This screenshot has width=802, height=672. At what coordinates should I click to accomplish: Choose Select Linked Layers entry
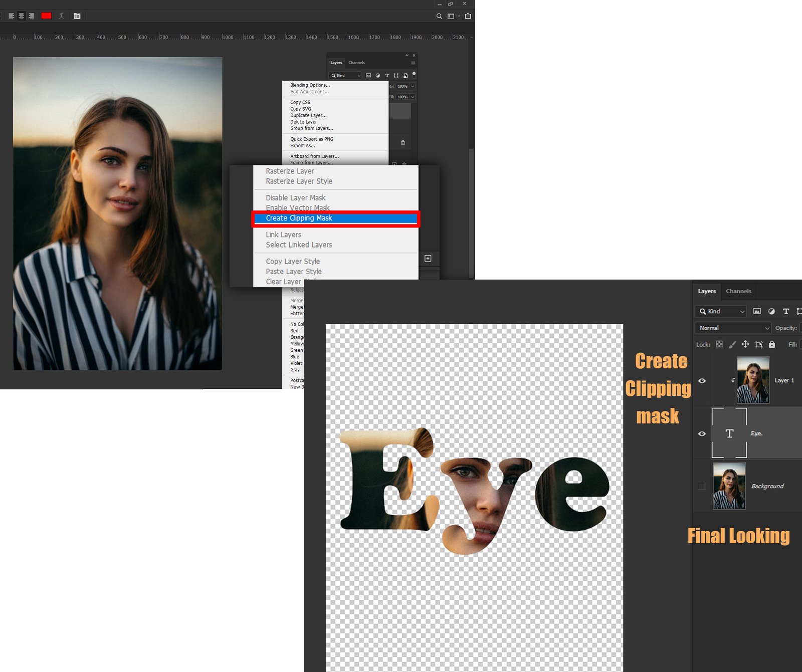[299, 245]
